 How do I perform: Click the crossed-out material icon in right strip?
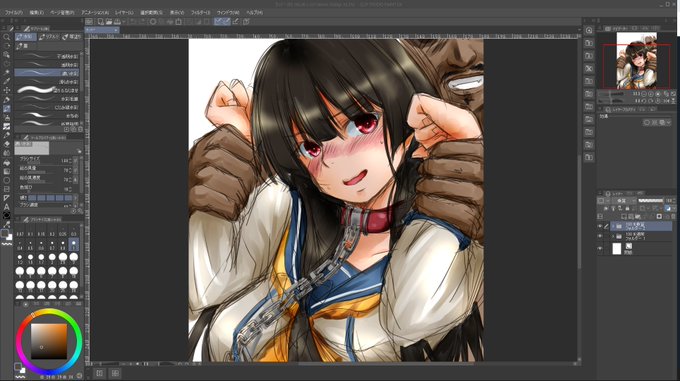(x=589, y=68)
